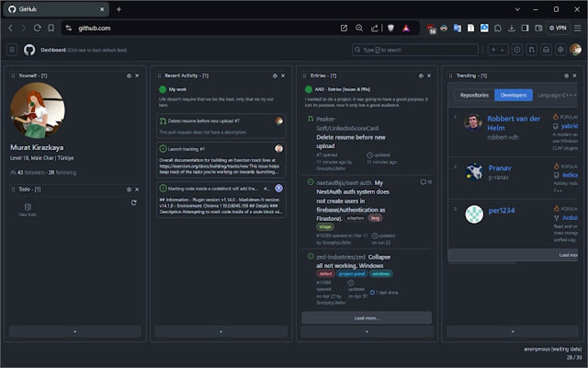The height and width of the screenshot is (368, 588).
Task: Open the GitHub octocat logo icon
Action: (x=29, y=50)
